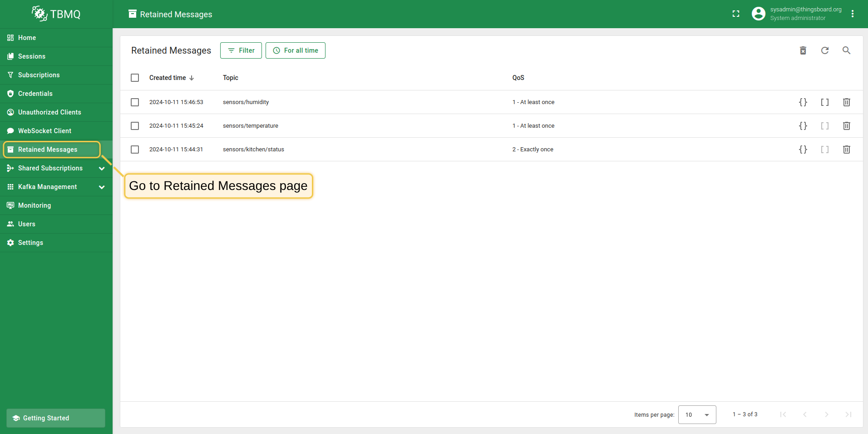
Task: View JSON payload of sensors/humidity message
Action: pos(803,102)
